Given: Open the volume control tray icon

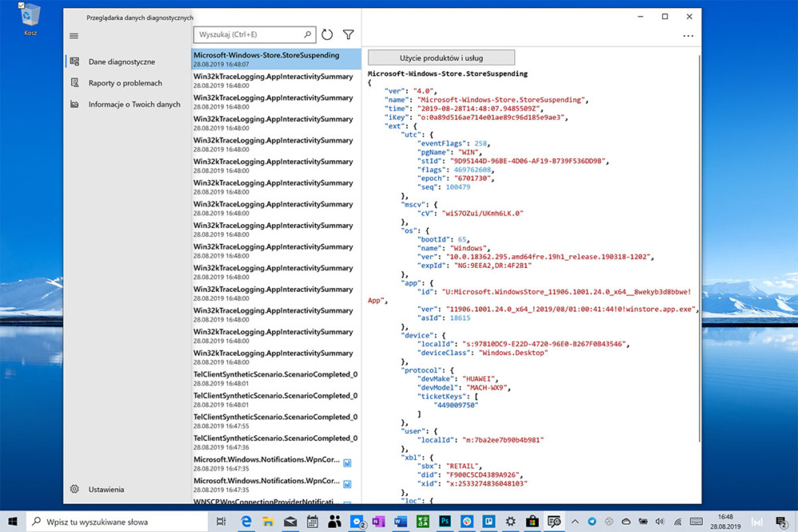Looking at the screenshot, I should (660, 522).
